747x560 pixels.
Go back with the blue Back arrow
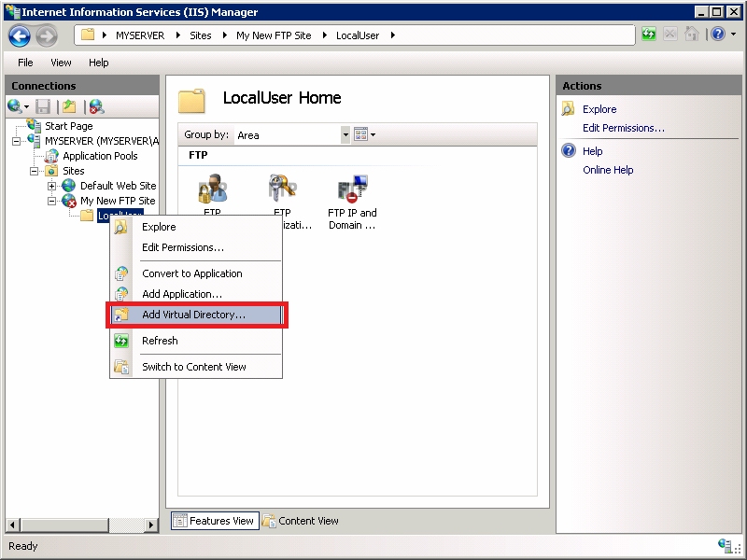[x=20, y=35]
